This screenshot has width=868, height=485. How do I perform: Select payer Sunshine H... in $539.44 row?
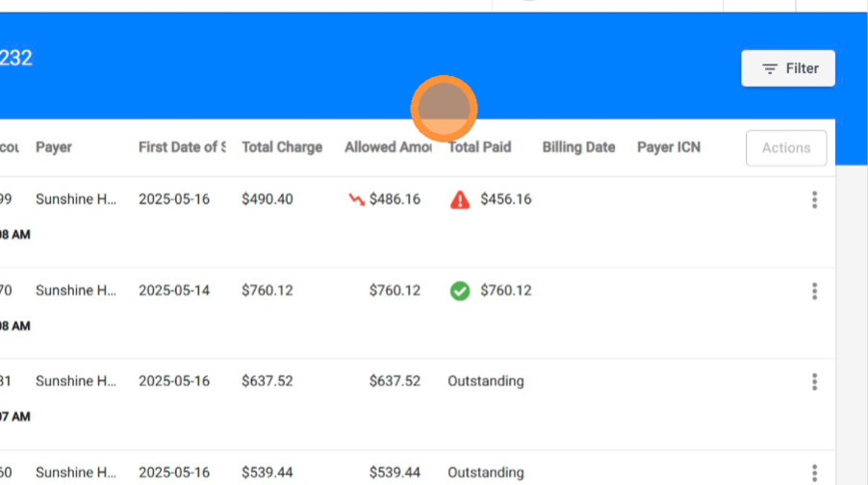coord(76,472)
